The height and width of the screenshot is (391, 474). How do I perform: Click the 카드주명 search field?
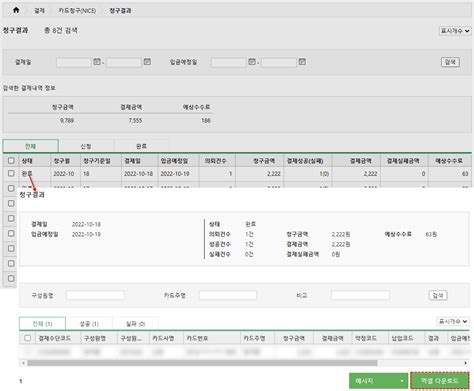point(228,295)
